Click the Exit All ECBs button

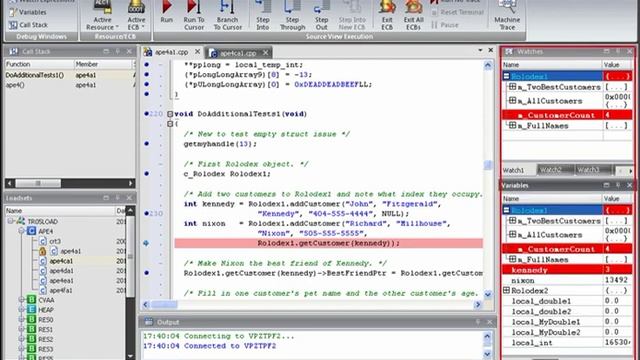tap(413, 16)
